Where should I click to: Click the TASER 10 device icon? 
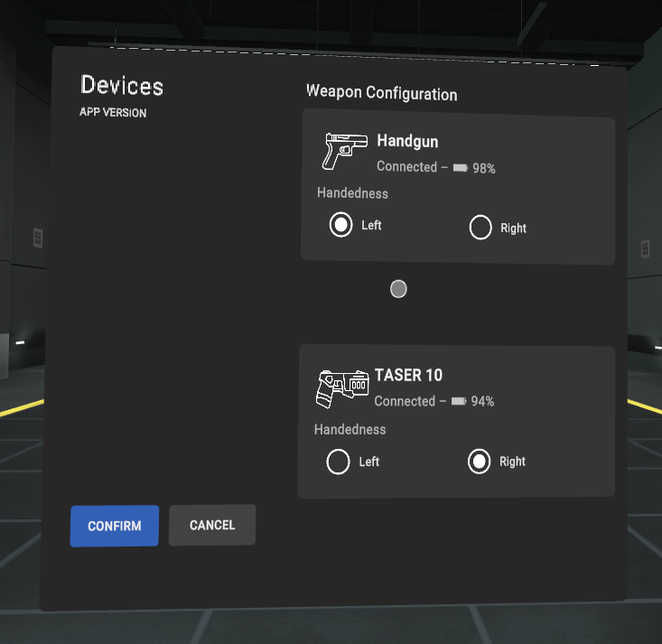[342, 387]
